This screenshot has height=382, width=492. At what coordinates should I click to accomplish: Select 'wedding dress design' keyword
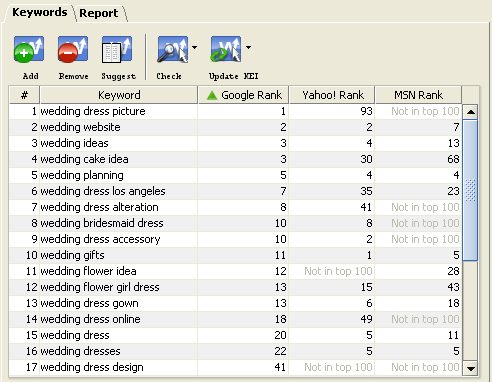pos(92,367)
